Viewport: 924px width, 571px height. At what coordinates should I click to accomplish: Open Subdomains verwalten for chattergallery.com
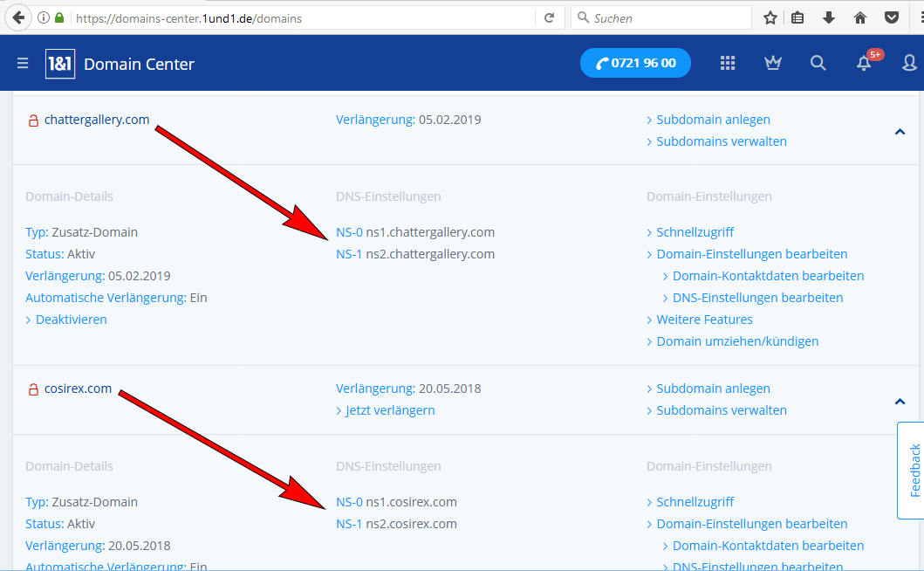point(721,141)
